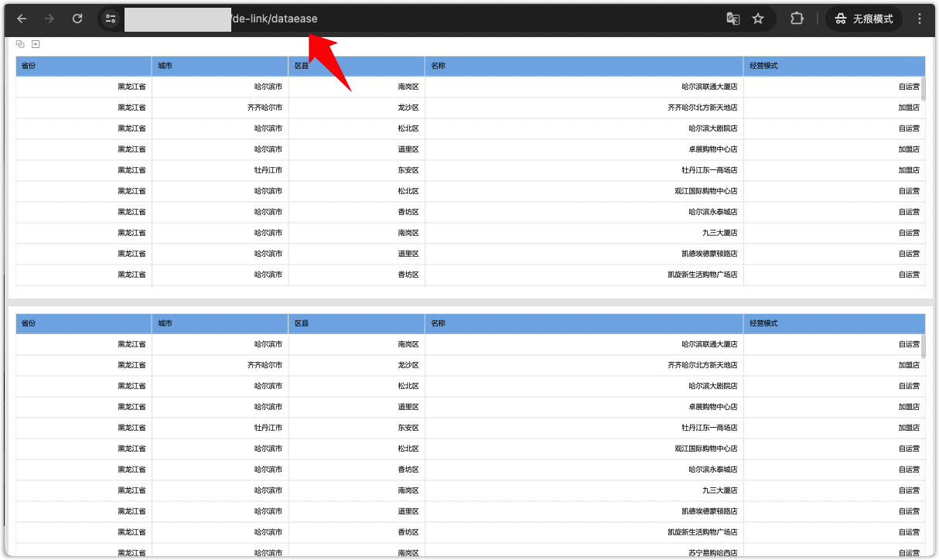Open the browser extensions puzzle icon
Image resolution: width=939 pixels, height=560 pixels.
coord(797,18)
